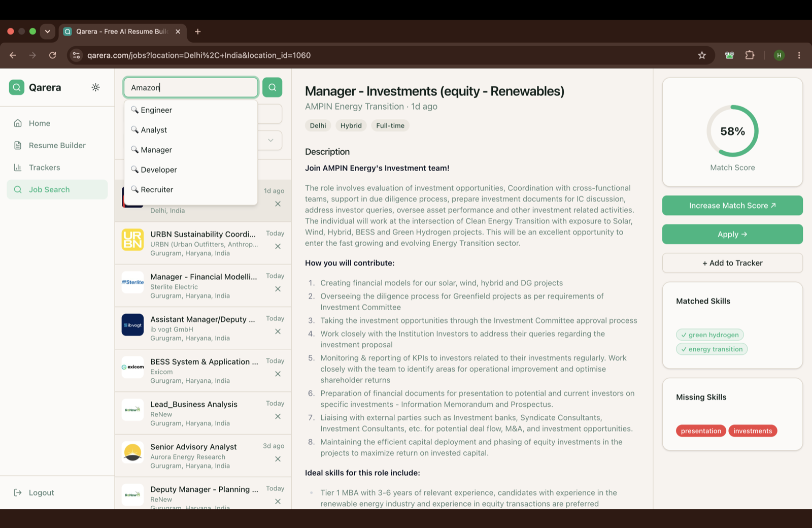This screenshot has height=528, width=812.
Task: Dismiss the URBN Sustainability Coordinator job
Action: click(278, 246)
